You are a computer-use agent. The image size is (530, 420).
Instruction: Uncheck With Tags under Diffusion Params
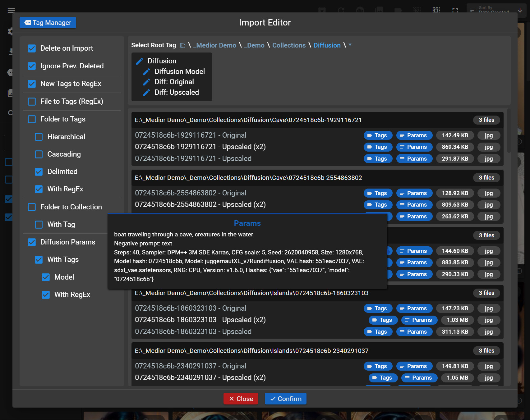pos(39,260)
